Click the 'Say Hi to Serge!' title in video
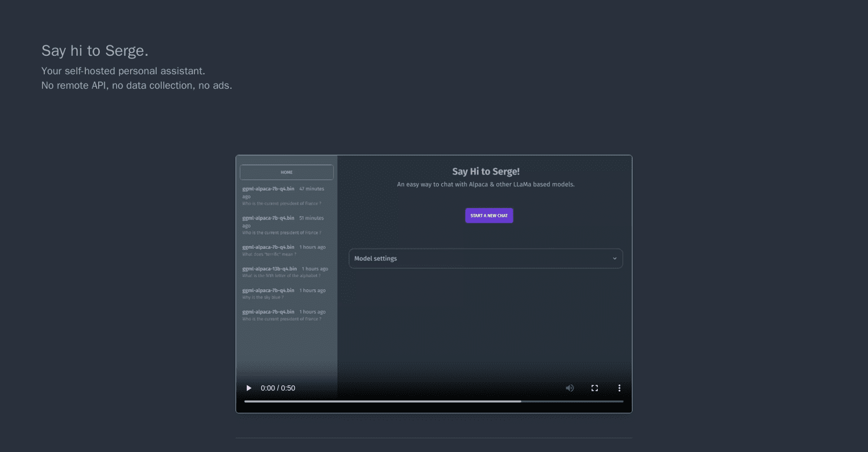The height and width of the screenshot is (452, 868). [x=486, y=171]
